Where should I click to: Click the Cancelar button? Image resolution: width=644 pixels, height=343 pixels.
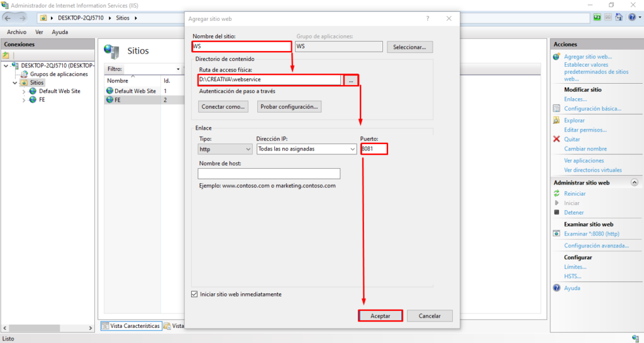click(430, 315)
